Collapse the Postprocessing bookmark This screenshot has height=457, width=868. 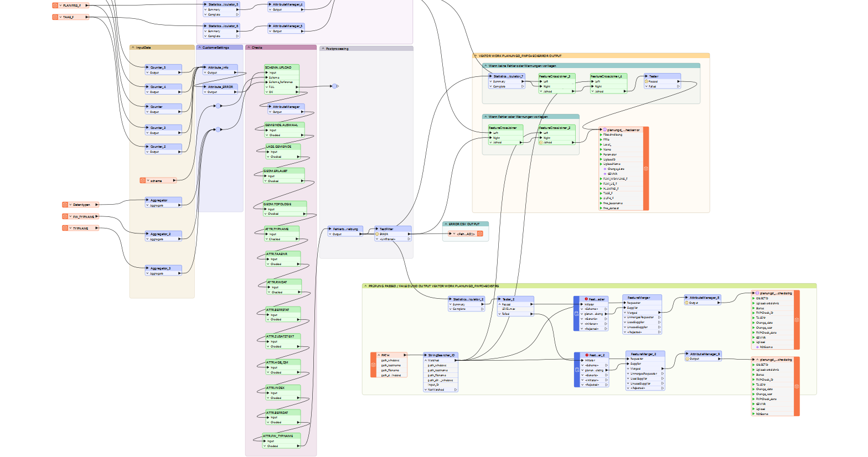323,49
